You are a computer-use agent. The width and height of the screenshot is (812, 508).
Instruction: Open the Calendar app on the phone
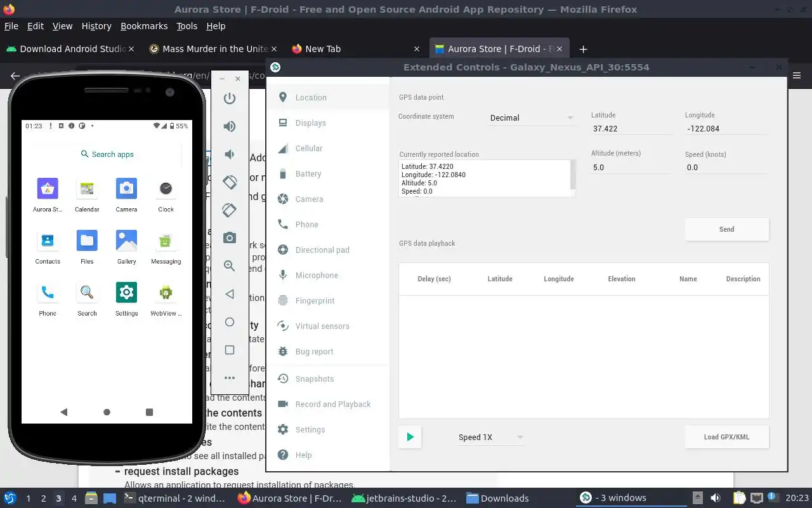pyautogui.click(x=87, y=195)
